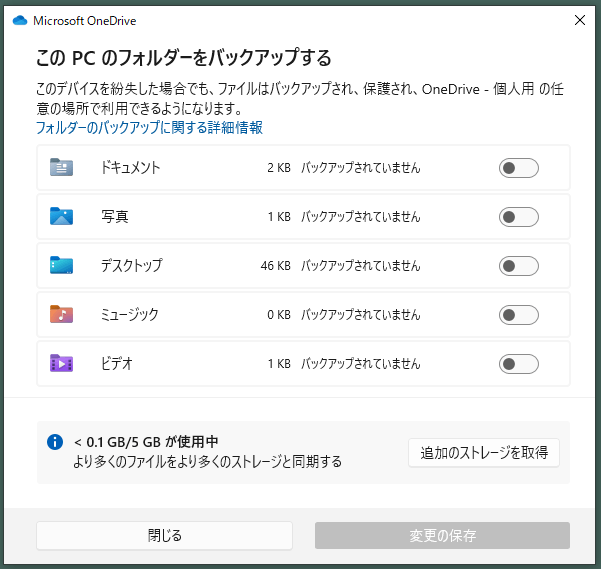Click the 写真 pictures folder icon
The height and width of the screenshot is (569, 601).
pos(61,216)
